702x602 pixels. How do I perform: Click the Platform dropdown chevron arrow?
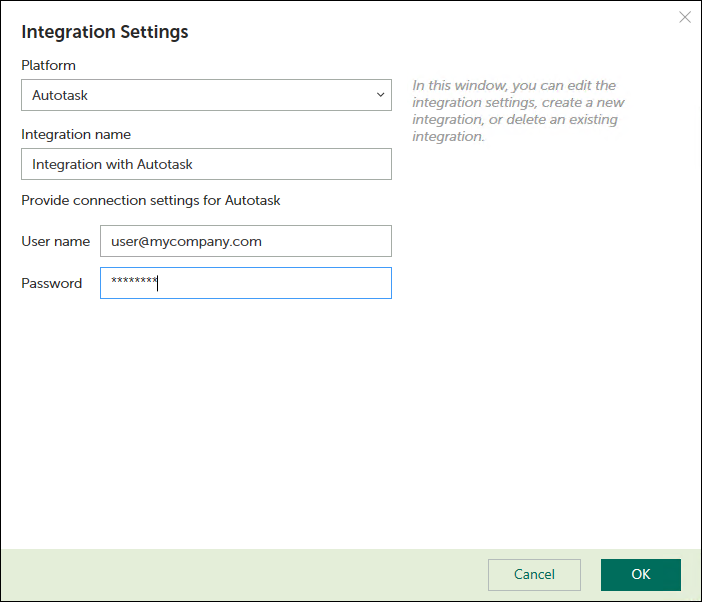380,95
